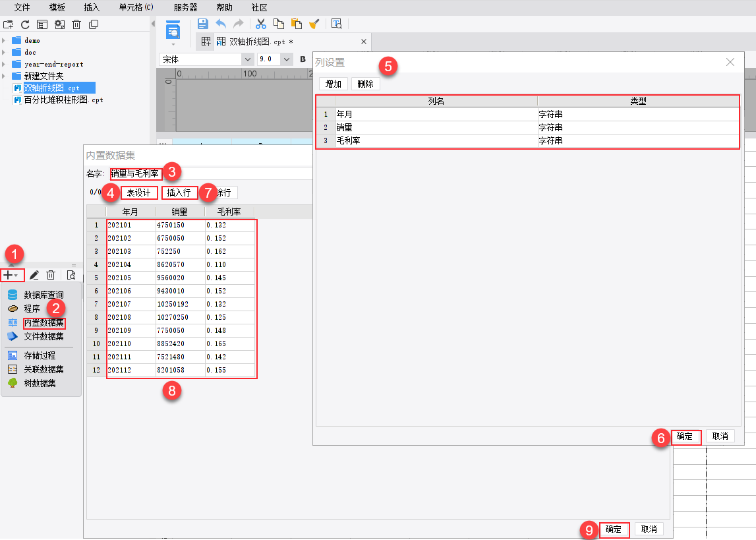The width and height of the screenshot is (756, 540).
Task: Click the trash icon in file panel toolbar
Action: [76, 24]
